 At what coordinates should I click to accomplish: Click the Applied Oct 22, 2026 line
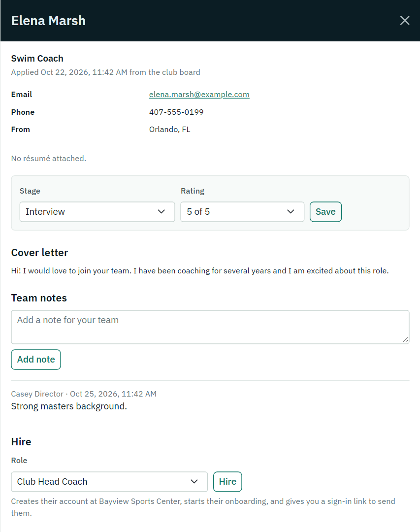click(x=105, y=72)
